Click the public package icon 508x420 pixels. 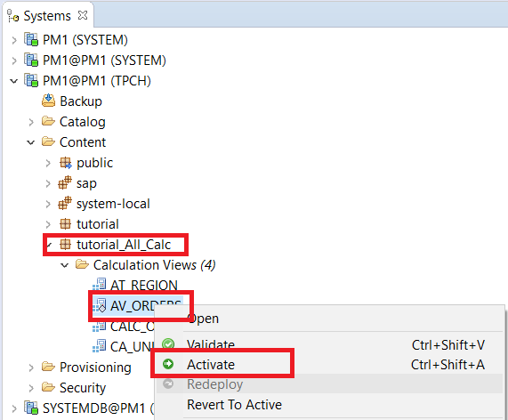66,162
